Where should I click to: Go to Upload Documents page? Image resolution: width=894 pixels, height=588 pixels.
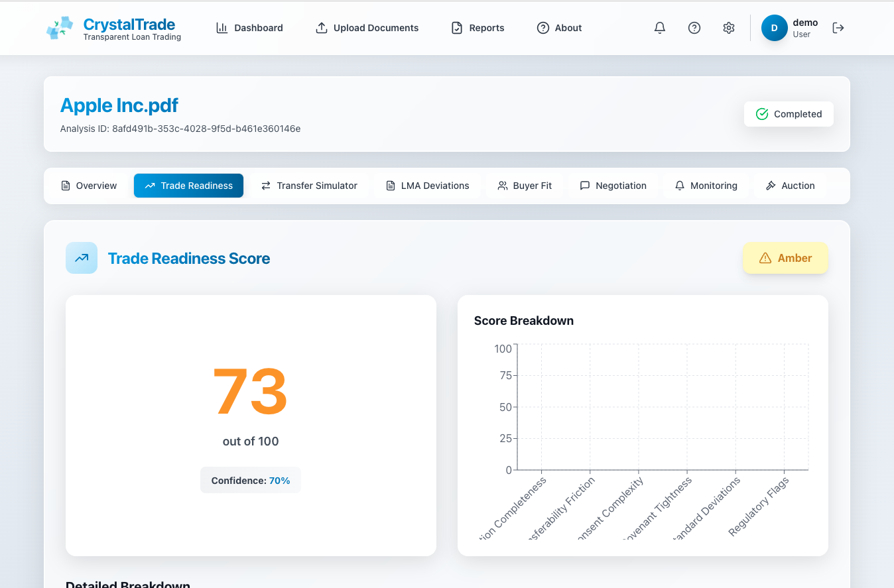[367, 28]
